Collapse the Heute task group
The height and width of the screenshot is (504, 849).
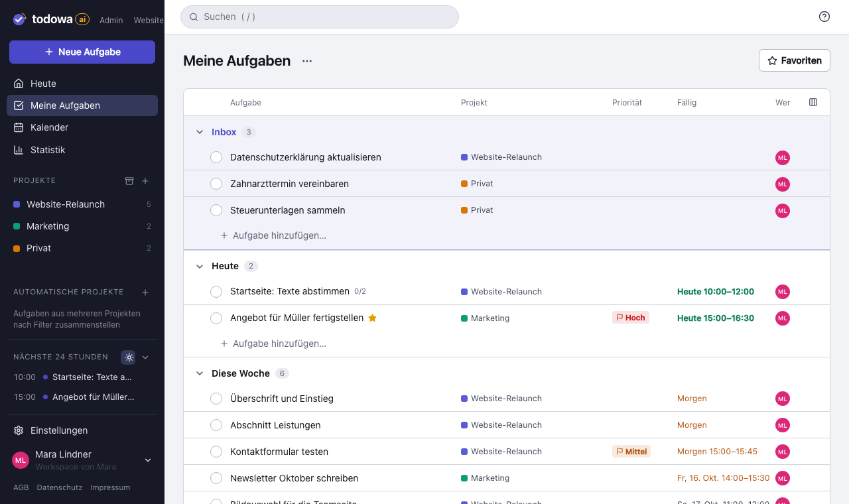[x=200, y=266]
